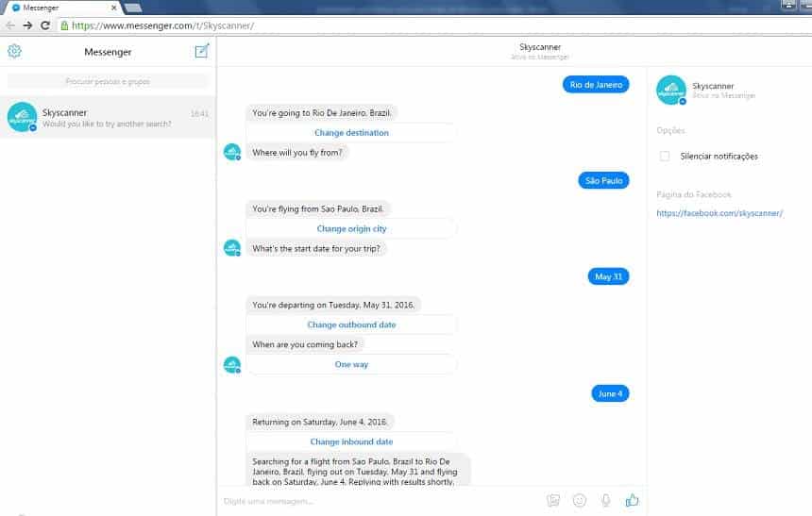Click the Skyscanner chat header title
The width and height of the screenshot is (812, 516).
point(540,46)
